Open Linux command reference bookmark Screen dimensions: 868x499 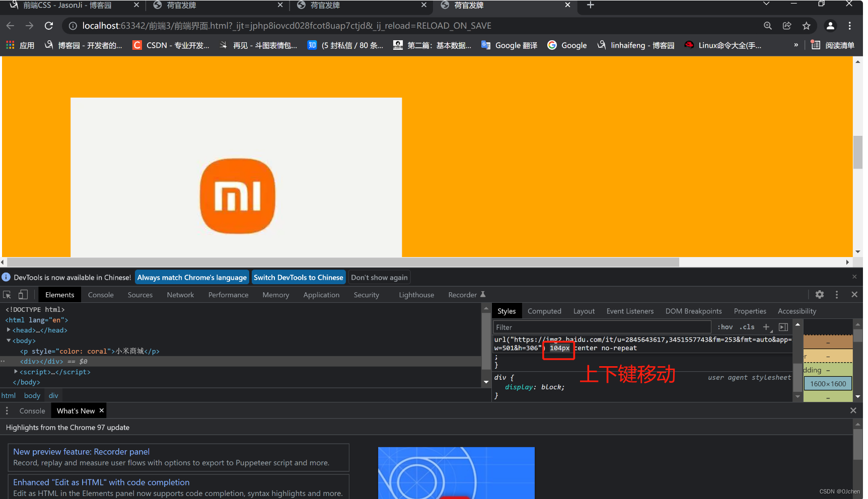(723, 45)
